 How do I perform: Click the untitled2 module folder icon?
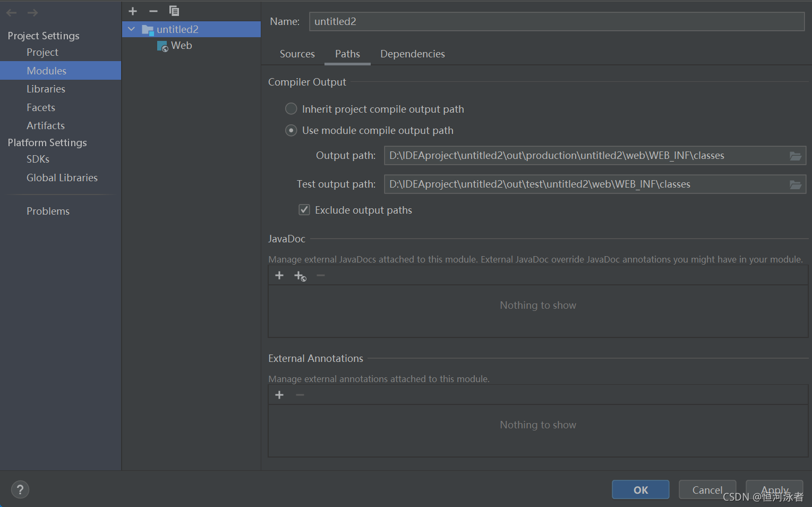click(x=148, y=30)
